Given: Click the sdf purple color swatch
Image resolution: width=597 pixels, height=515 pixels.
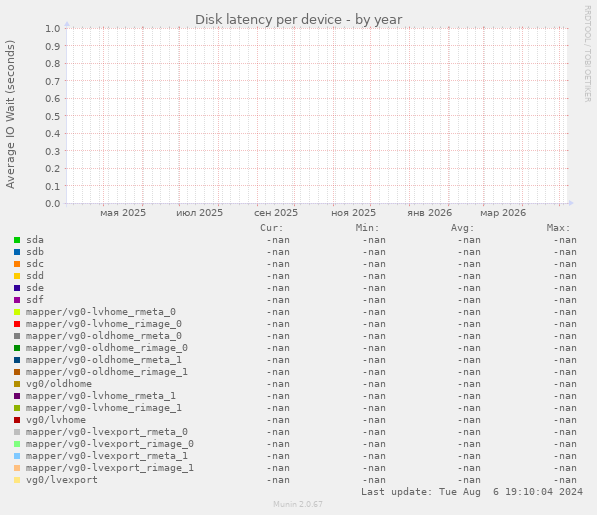Looking at the screenshot, I should 17,300.
